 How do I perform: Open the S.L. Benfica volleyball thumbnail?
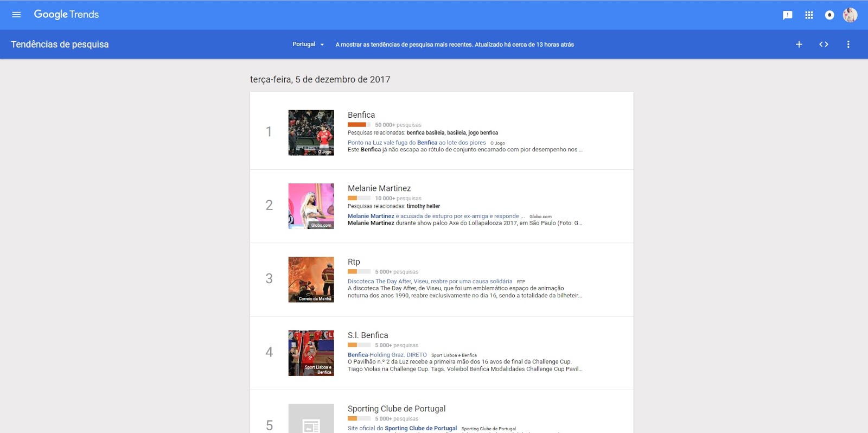coord(311,353)
